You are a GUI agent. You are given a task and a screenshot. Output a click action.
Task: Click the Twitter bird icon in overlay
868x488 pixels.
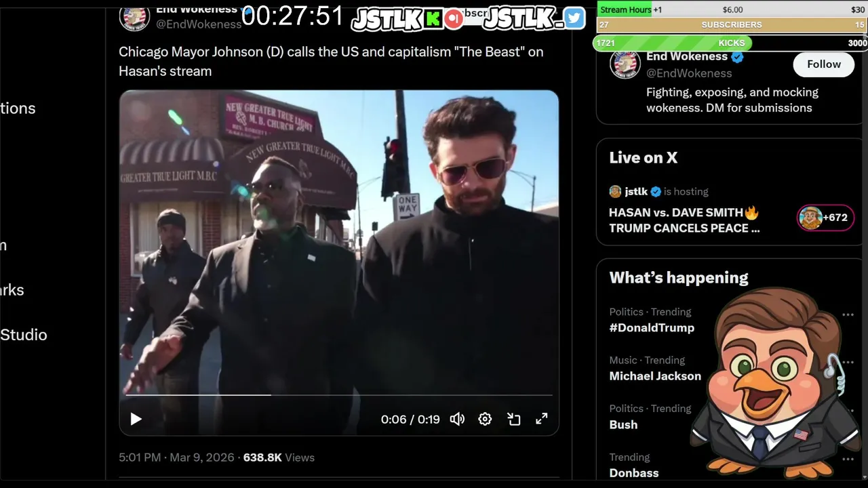coord(574,18)
